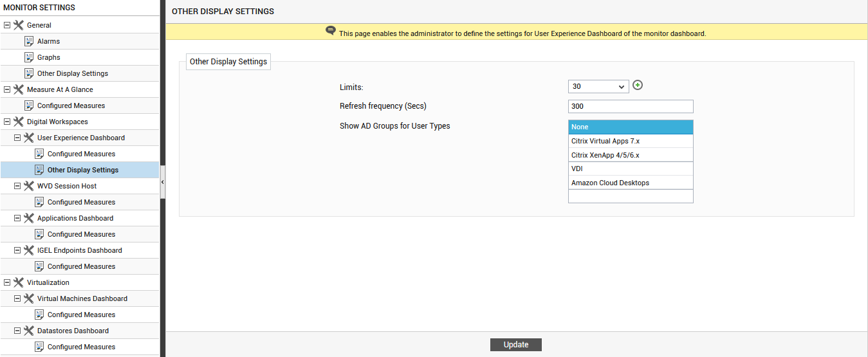The width and height of the screenshot is (868, 357).
Task: Click the wrench icon beside IGEL Endpoints Dashboard
Action: coord(29,250)
